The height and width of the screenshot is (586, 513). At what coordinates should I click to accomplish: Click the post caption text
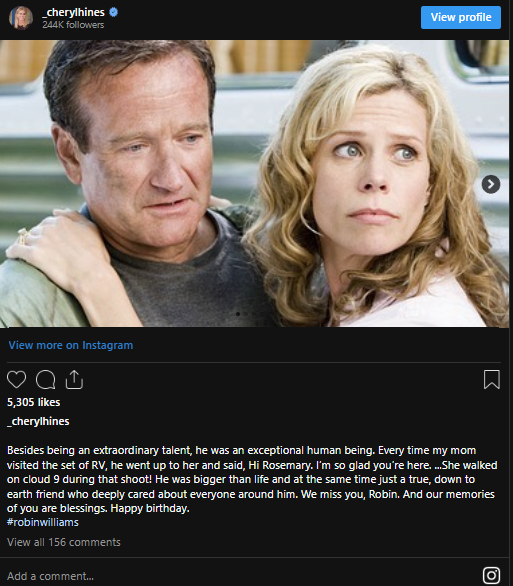pyautogui.click(x=252, y=479)
